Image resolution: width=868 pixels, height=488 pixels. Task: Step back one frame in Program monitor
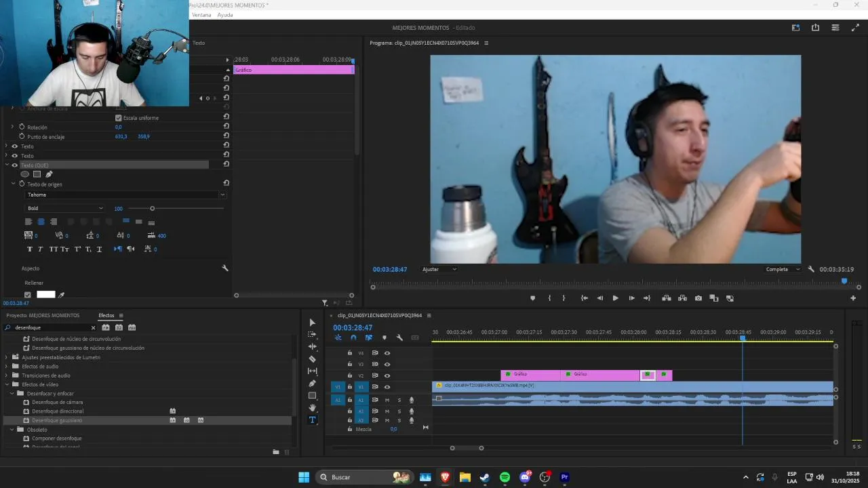point(599,298)
